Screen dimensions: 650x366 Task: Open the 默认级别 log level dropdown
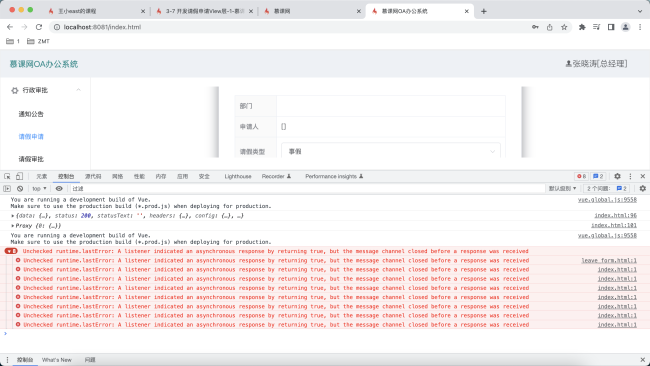[x=563, y=189]
